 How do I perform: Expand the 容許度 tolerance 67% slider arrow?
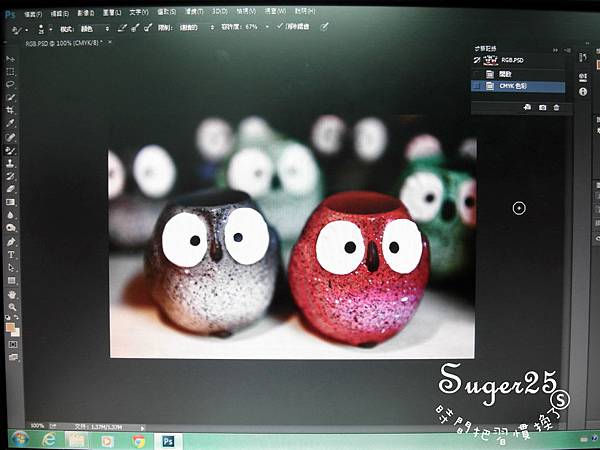[266, 28]
